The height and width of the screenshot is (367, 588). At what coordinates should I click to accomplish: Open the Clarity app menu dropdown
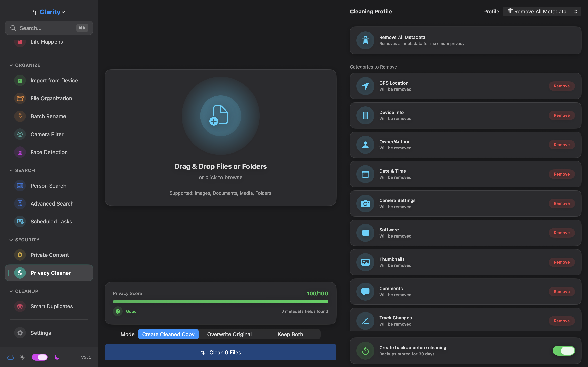48,12
